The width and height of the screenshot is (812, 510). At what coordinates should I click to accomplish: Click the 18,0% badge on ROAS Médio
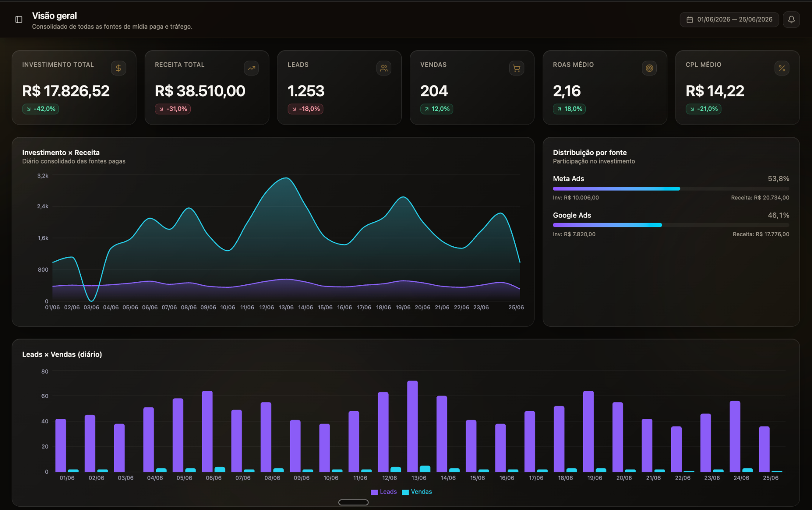point(569,109)
